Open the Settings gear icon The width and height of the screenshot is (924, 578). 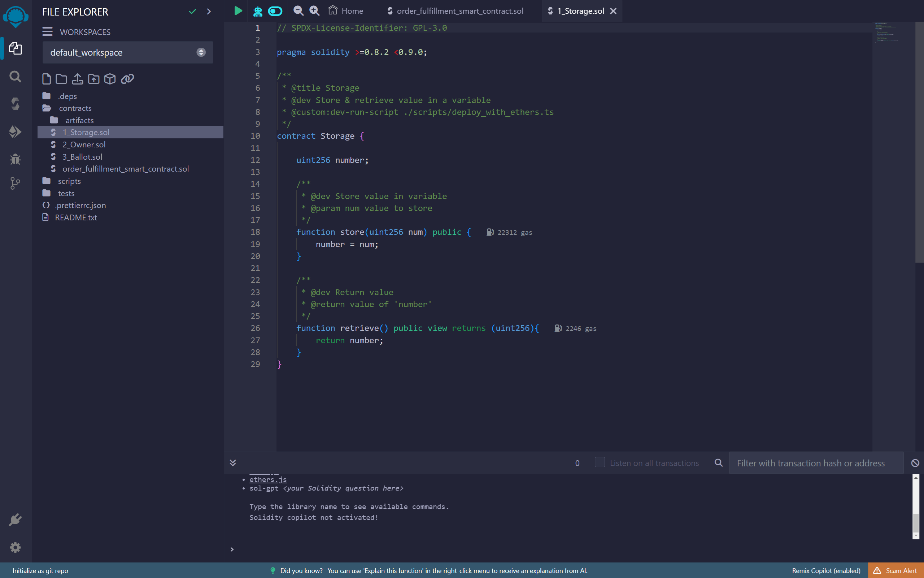(15, 547)
